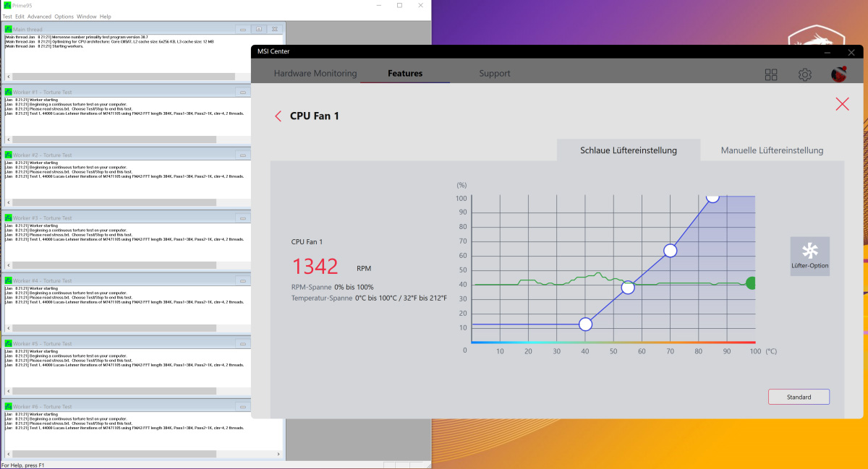Click the Standard button to reset fan curve
868x469 pixels.
799,397
